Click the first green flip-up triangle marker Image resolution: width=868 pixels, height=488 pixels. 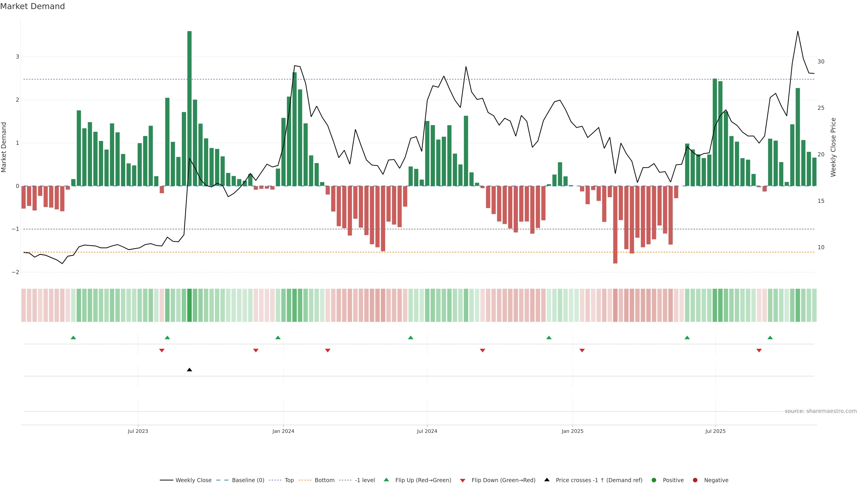coord(73,338)
